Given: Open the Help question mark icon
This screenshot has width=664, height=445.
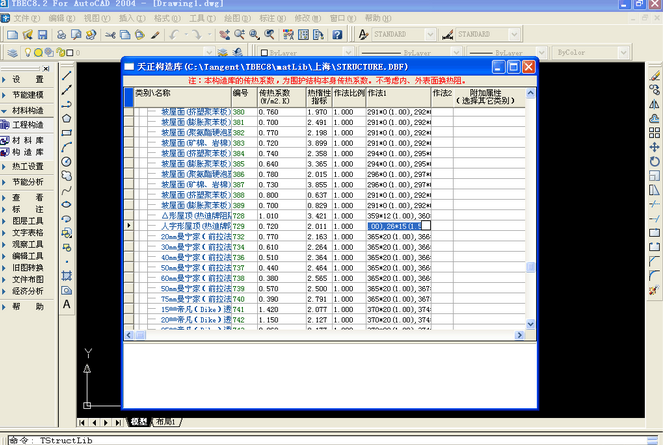Looking at the screenshot, I should coord(337,34).
